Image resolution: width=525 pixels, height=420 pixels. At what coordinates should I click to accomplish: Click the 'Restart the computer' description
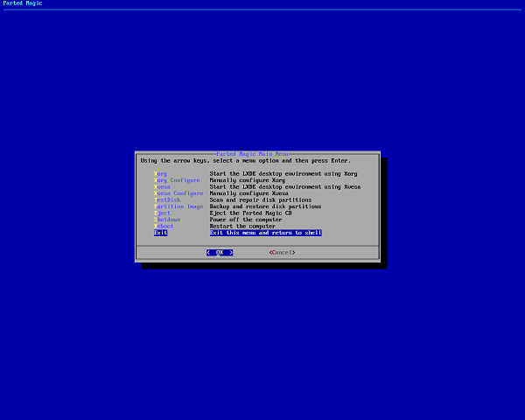[242, 226]
